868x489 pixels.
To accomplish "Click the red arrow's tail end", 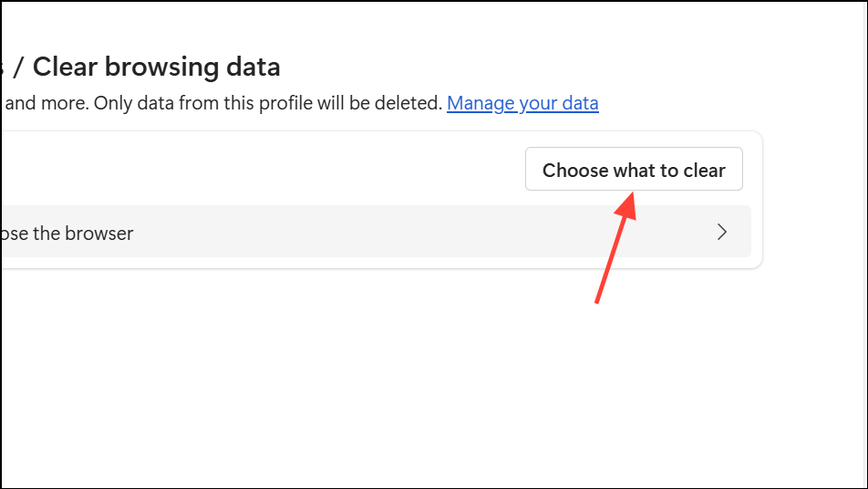I will coord(596,301).
